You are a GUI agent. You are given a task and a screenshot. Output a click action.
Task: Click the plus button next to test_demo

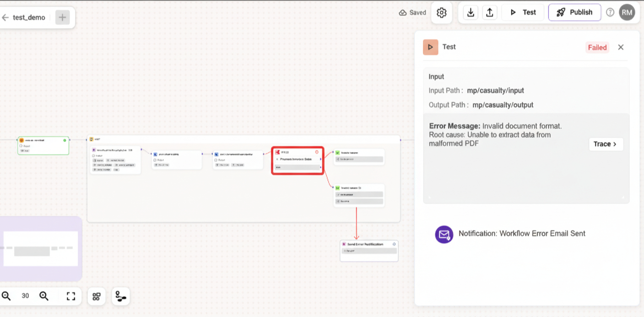pos(62,18)
